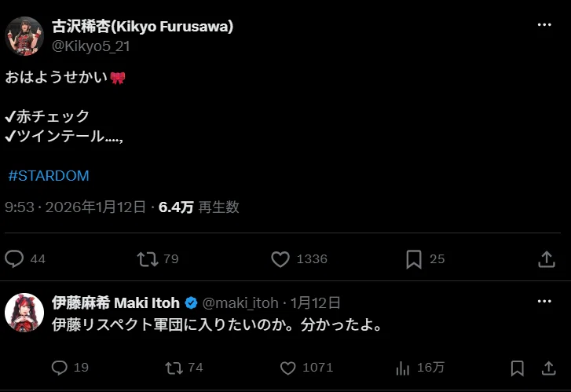Share Kikyo Furusawa's tweet
The image size is (571, 392).
(547, 259)
